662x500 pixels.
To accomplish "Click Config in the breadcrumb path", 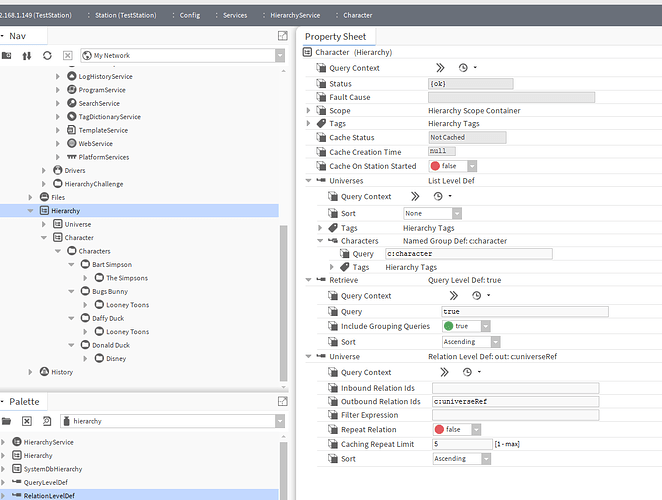I will point(190,15).
